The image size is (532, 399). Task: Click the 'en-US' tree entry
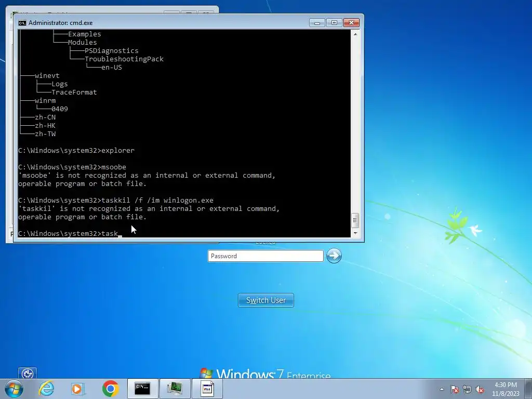pyautogui.click(x=111, y=67)
